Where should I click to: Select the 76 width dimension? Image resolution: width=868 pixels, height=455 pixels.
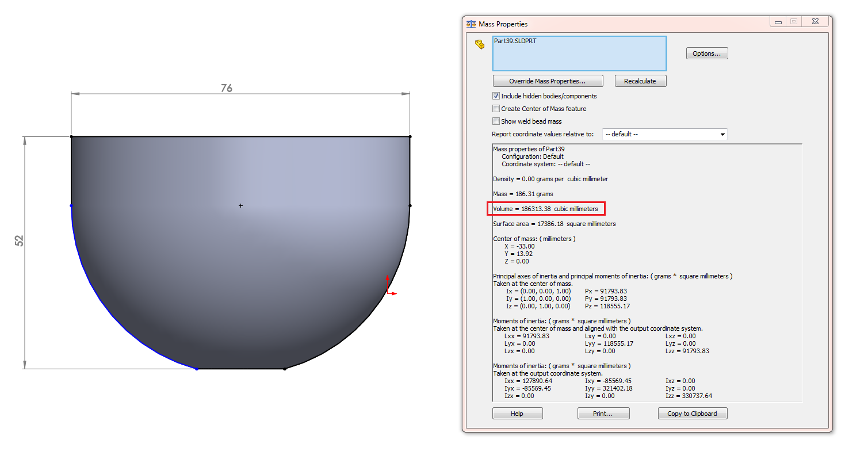[227, 88]
